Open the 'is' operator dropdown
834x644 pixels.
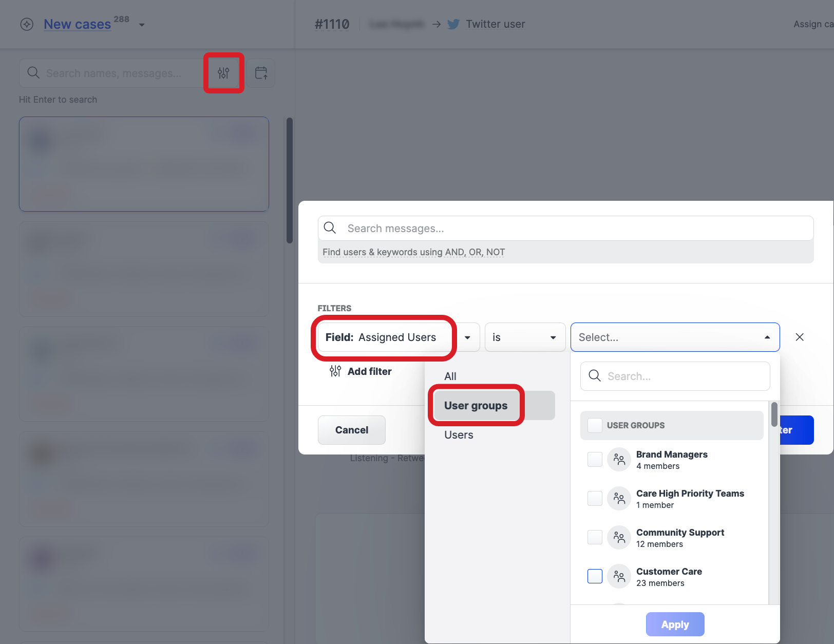tap(524, 337)
